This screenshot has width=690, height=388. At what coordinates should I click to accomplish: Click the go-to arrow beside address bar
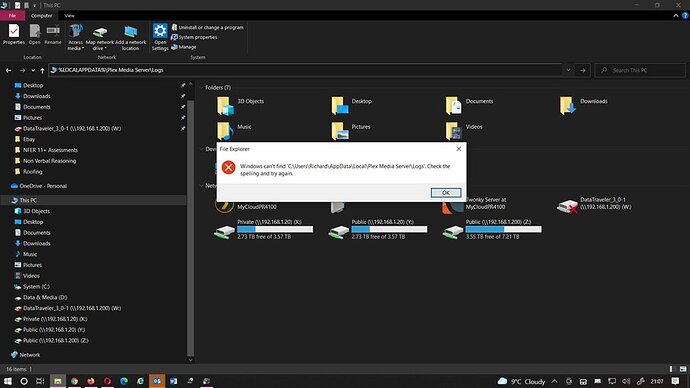pyautogui.click(x=583, y=70)
